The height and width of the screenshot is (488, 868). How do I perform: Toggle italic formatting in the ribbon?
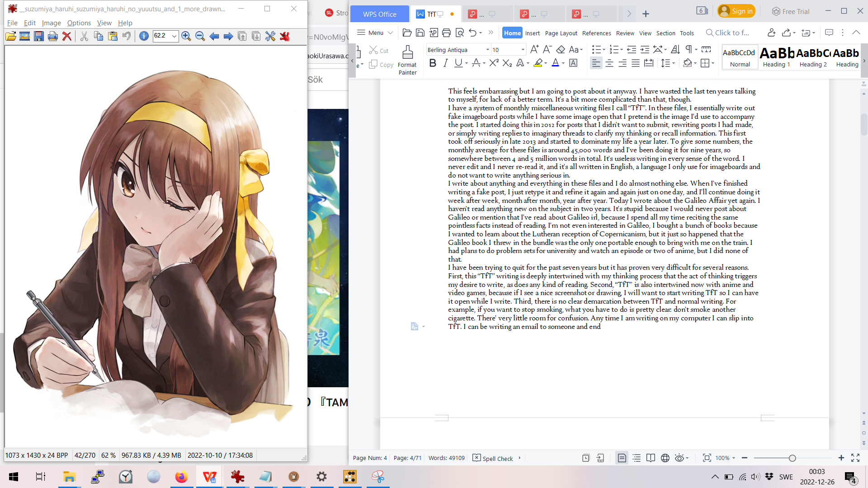445,63
